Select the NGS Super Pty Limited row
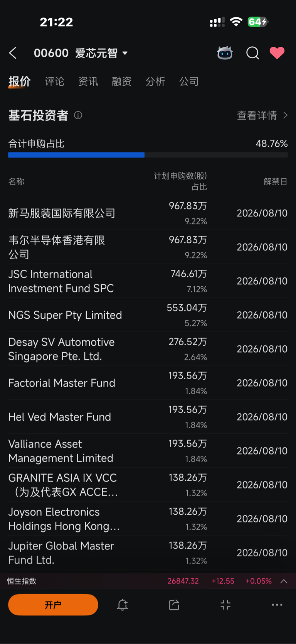 pyautogui.click(x=148, y=315)
